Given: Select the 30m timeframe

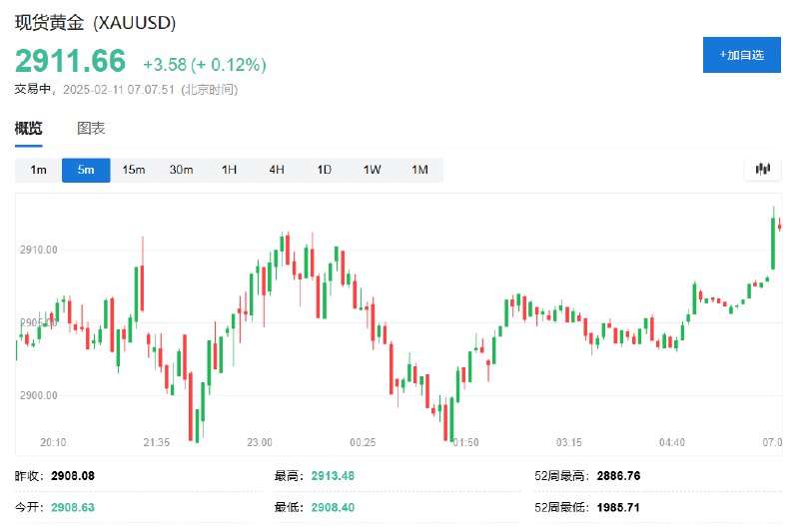Looking at the screenshot, I should click(182, 170).
